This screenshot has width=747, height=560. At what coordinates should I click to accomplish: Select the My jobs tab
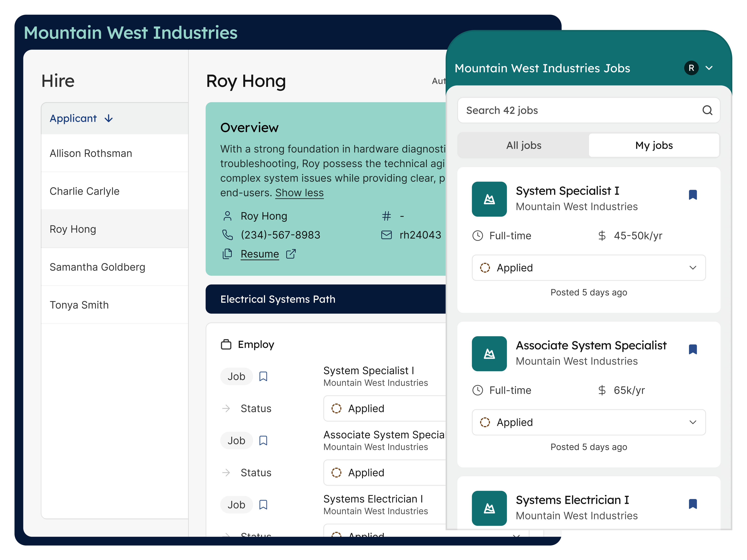coord(654,145)
